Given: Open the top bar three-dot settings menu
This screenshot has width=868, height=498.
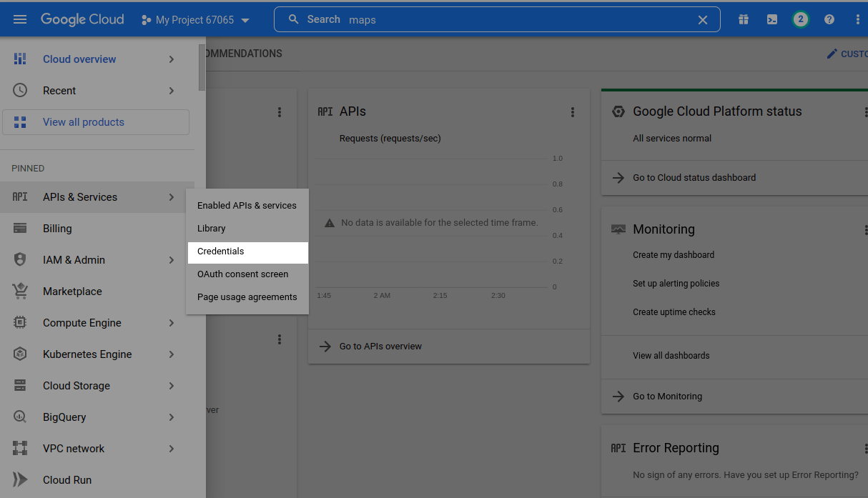Looking at the screenshot, I should point(858,19).
